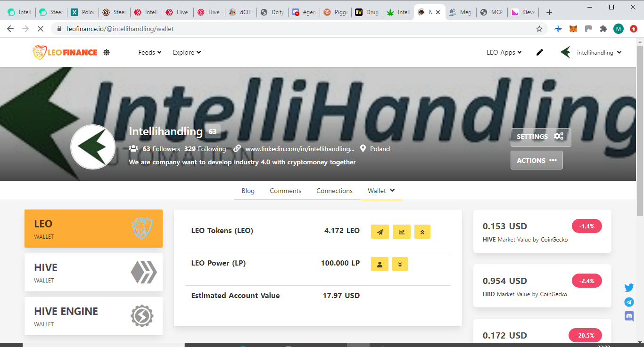The image size is (644, 347).
Task: Click the HIVE -1.1% change badge
Action: click(587, 226)
